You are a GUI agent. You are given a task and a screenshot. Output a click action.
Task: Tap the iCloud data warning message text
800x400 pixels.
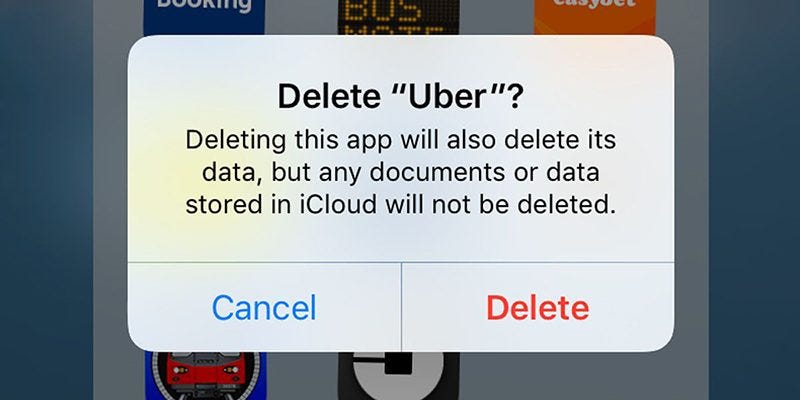point(401,173)
